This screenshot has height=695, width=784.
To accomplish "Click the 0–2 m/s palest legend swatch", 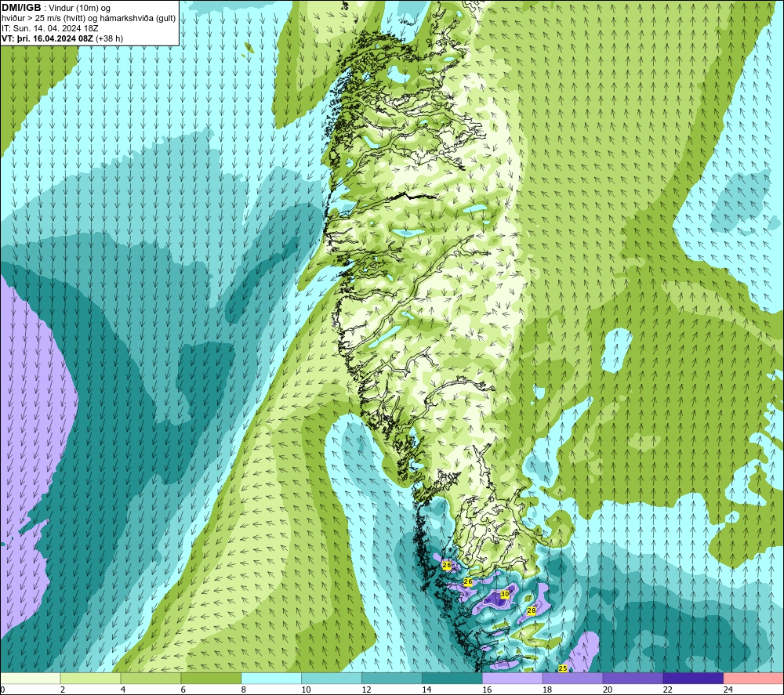I will click(x=31, y=678).
